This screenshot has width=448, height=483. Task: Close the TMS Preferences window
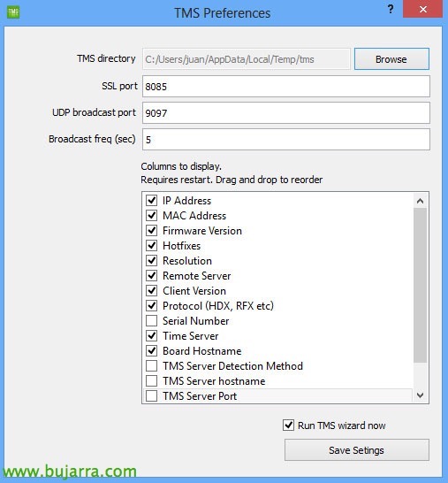click(x=422, y=9)
